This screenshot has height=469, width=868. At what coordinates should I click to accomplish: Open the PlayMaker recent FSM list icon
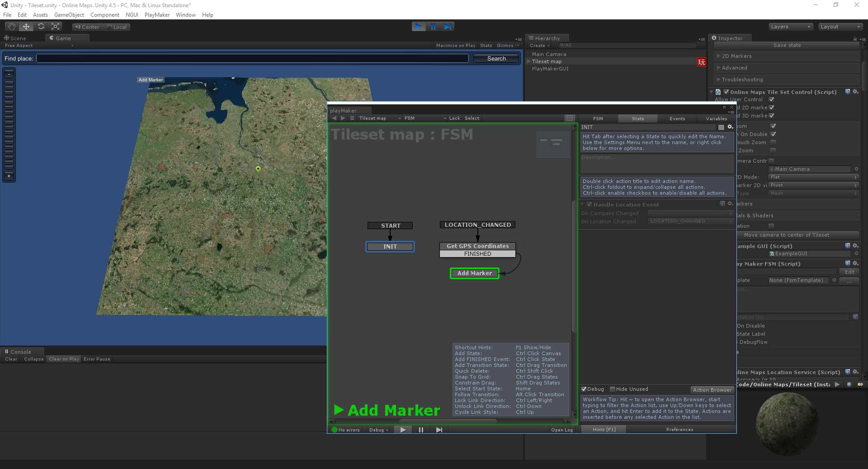(352, 118)
